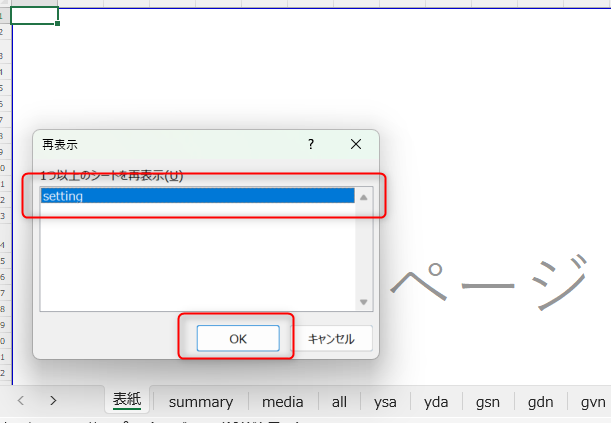Go to the media sheet tab
This screenshot has width=611, height=423.
[283, 402]
